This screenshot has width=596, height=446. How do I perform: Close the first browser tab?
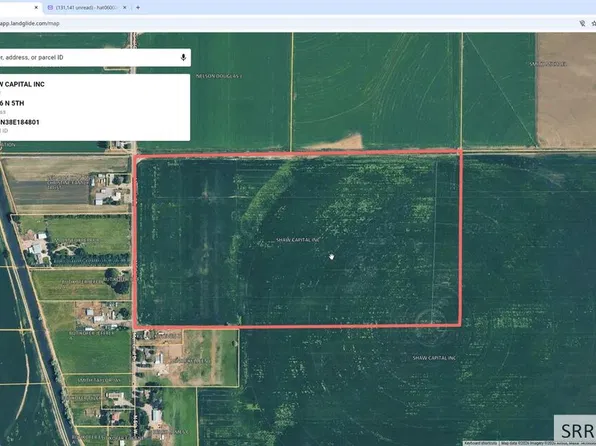36,7
